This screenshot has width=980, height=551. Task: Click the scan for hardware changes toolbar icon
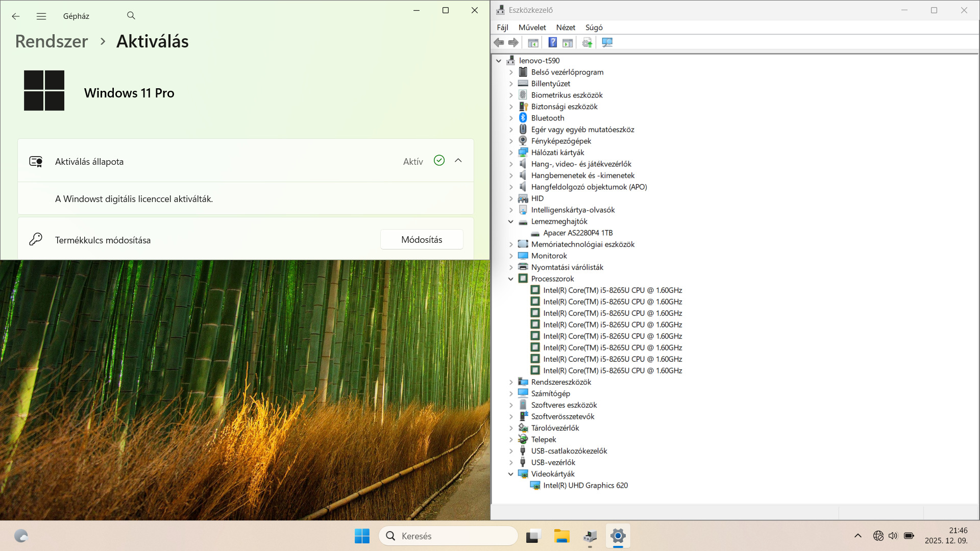607,43
